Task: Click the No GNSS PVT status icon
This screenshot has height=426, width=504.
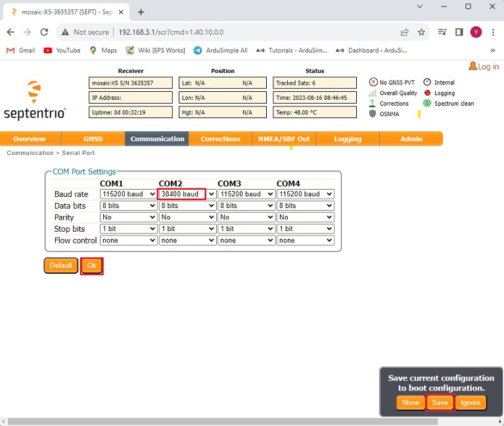Action: coord(373,83)
